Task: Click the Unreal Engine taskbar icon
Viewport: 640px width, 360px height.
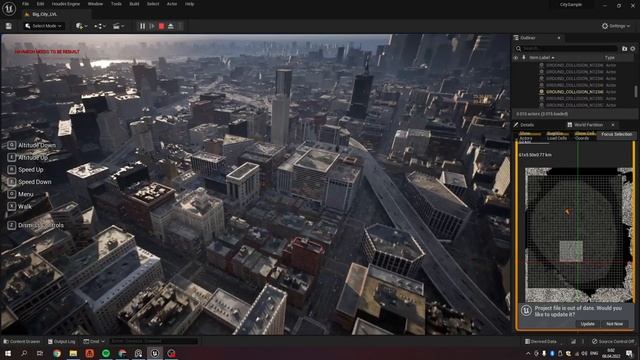Action: [x=155, y=353]
